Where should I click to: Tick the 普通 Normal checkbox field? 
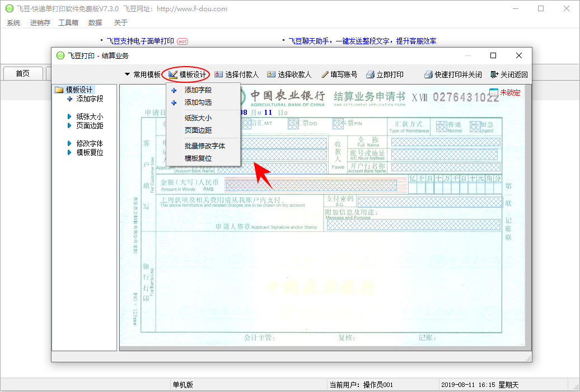(x=442, y=127)
